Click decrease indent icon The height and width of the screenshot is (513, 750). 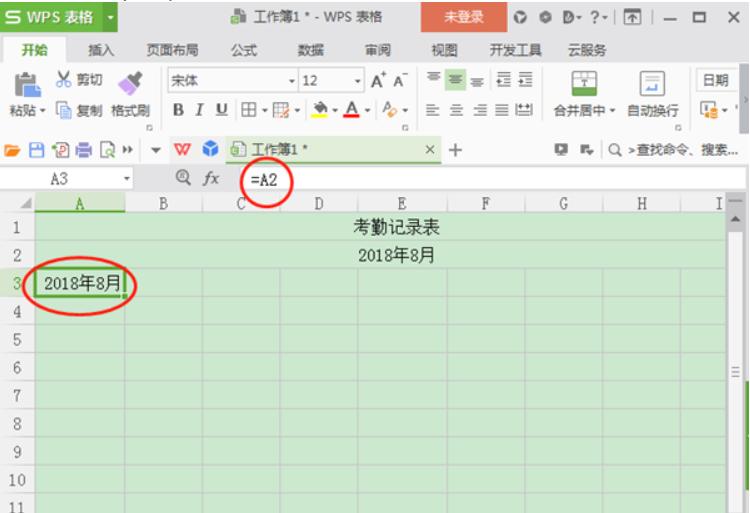point(503,79)
